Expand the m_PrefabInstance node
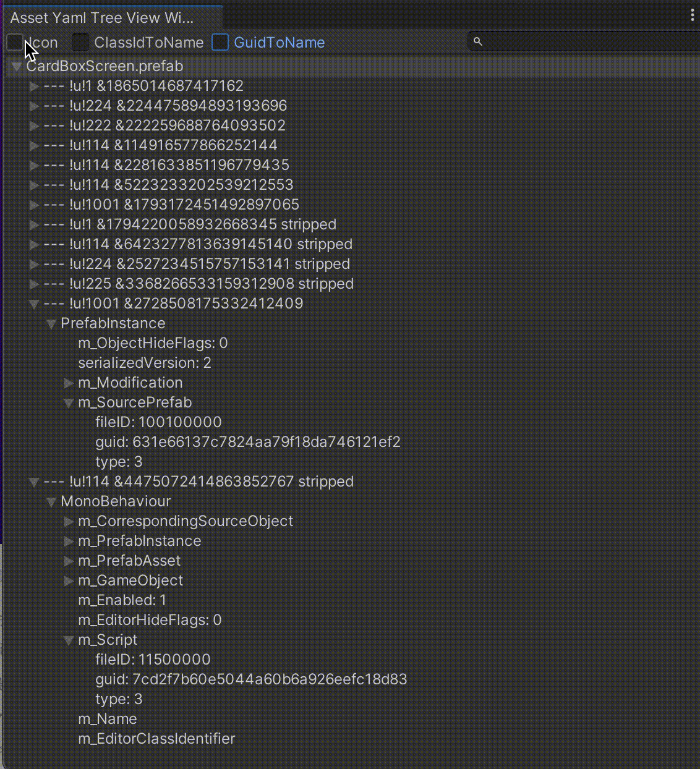Screen dimensions: 700x769 pos(69,542)
